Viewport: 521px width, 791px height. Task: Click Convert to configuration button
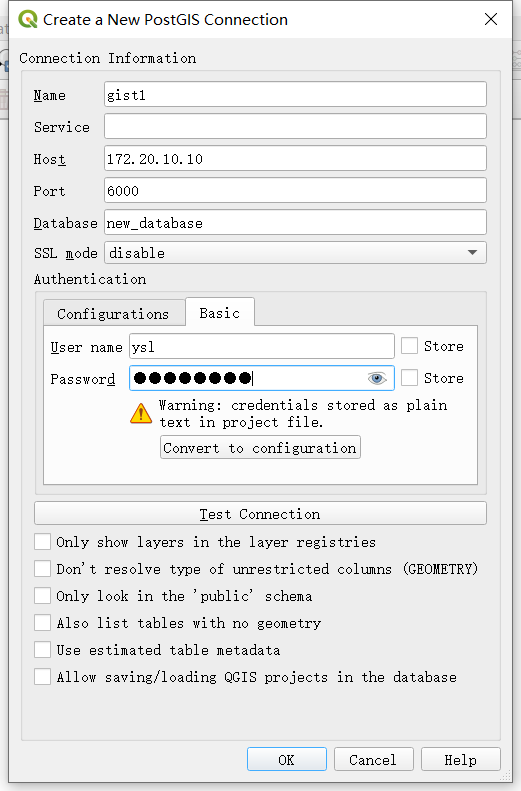260,447
